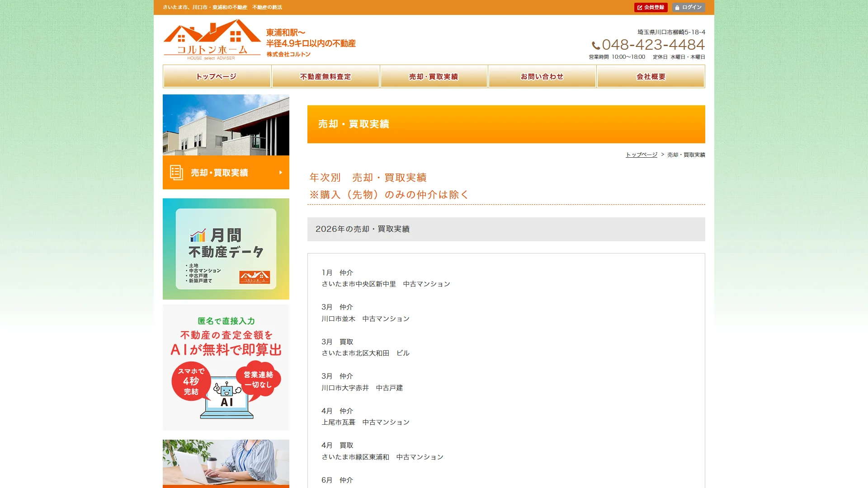Click the phone icon beside 048-423-4484

(x=596, y=46)
